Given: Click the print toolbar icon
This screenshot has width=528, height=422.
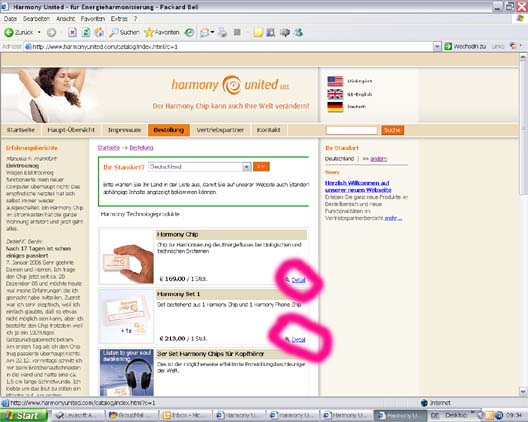Looking at the screenshot, I should pos(222,32).
